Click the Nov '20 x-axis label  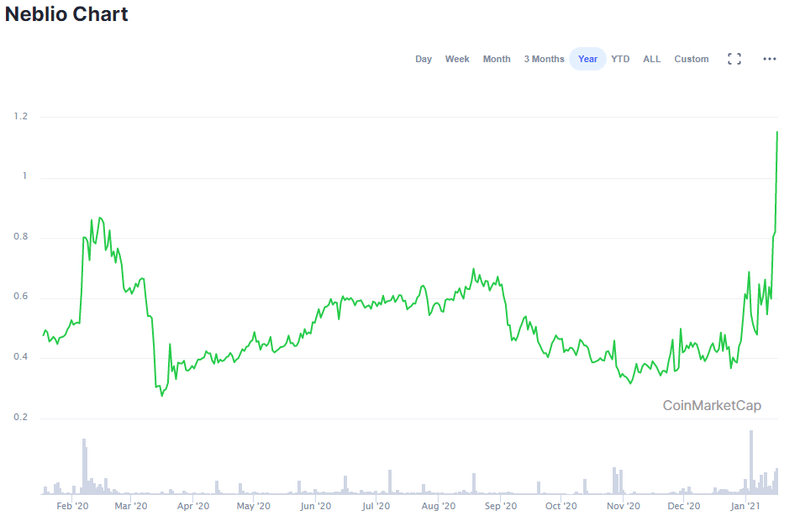(622, 506)
